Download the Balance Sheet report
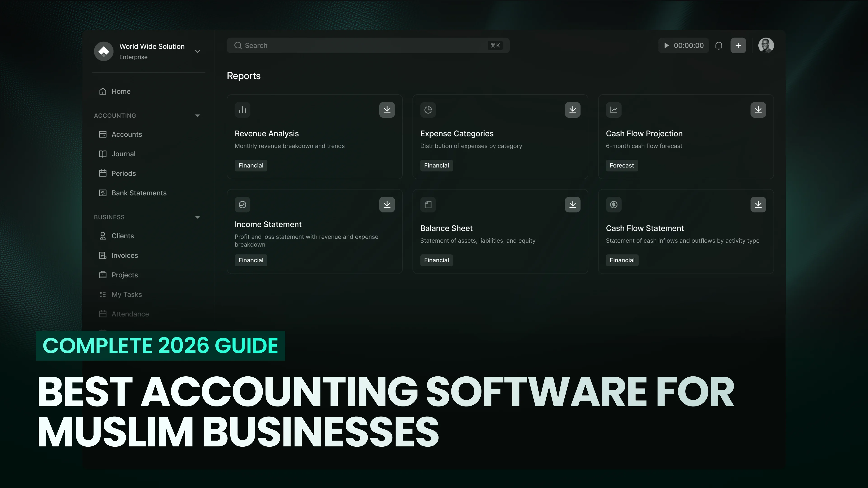The height and width of the screenshot is (488, 868). (x=573, y=204)
